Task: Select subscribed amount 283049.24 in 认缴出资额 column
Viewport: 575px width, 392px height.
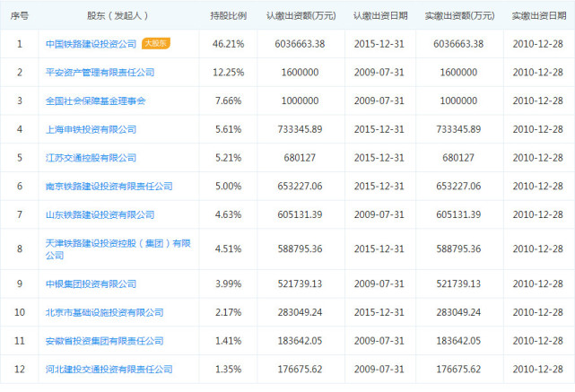Action: (300, 312)
